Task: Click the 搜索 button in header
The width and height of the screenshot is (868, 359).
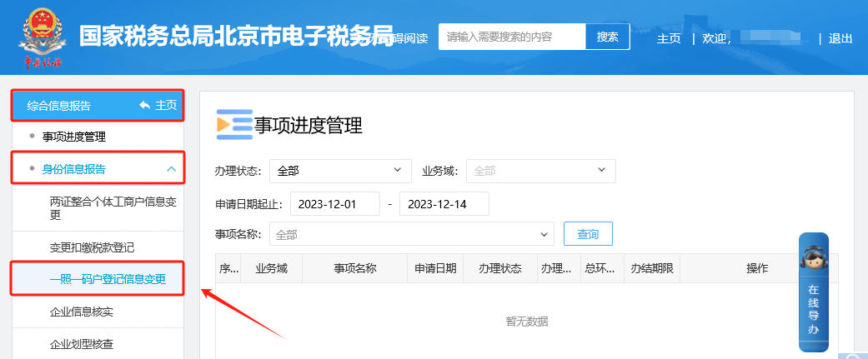Action: coord(607,37)
